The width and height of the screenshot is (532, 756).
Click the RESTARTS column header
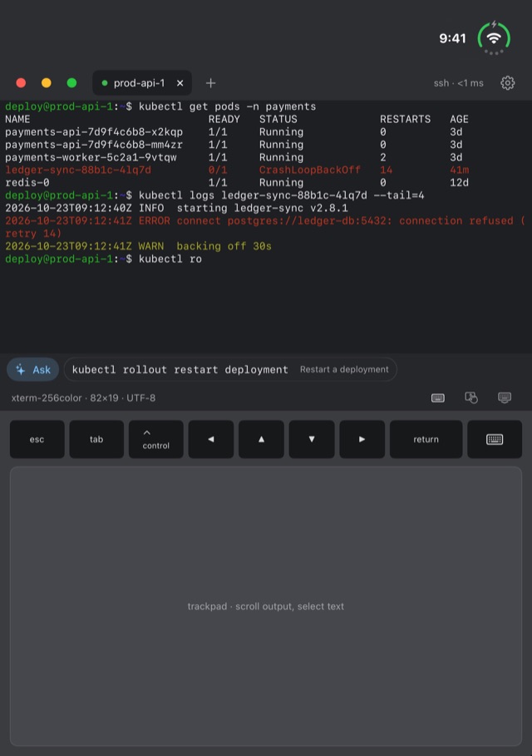click(x=406, y=119)
